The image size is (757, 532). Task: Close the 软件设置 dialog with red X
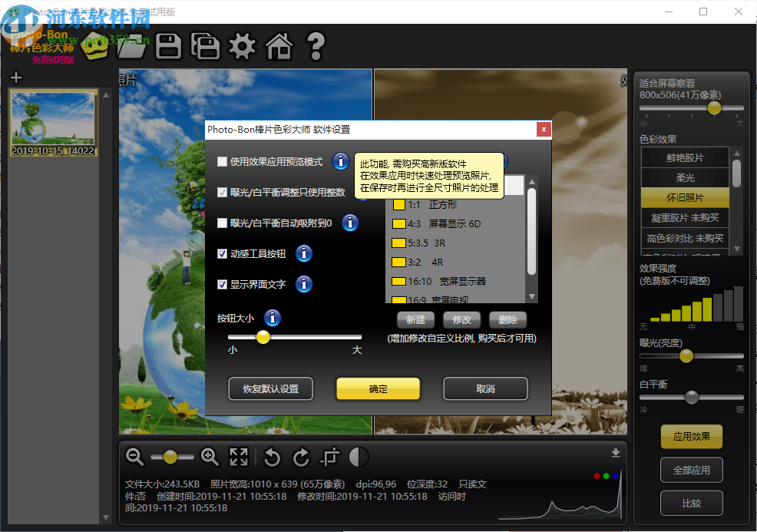(544, 130)
